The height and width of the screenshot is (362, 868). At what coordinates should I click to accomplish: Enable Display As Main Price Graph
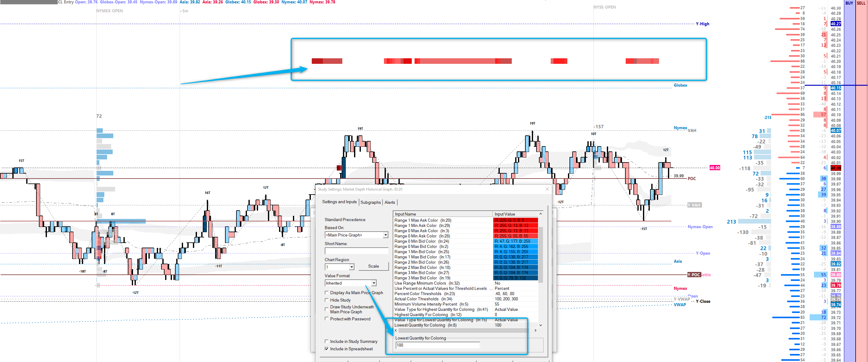pos(327,293)
